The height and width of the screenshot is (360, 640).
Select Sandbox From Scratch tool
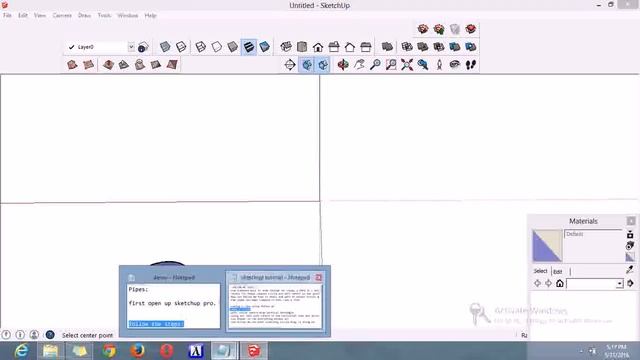pyautogui.click(x=88, y=64)
